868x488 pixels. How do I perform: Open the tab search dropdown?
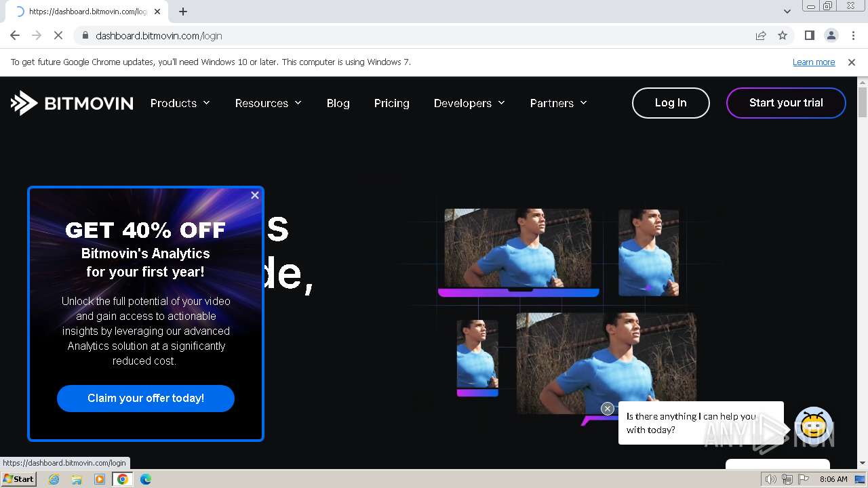[x=787, y=12]
